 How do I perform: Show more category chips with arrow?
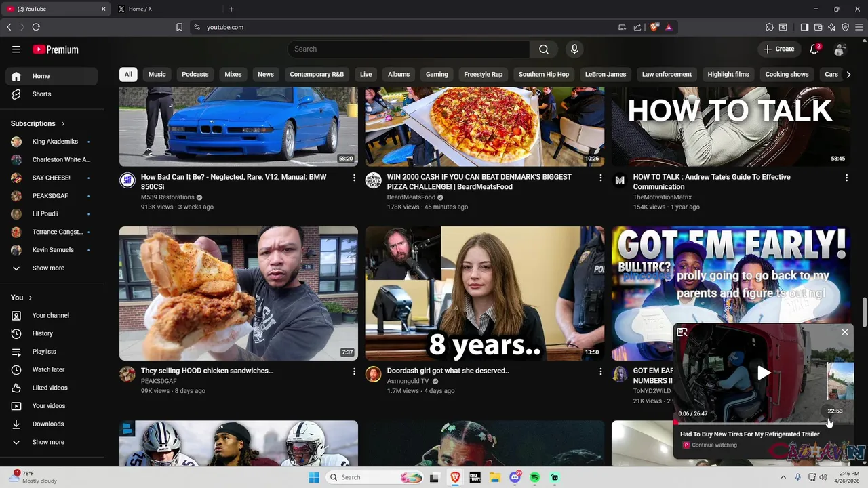[848, 75]
